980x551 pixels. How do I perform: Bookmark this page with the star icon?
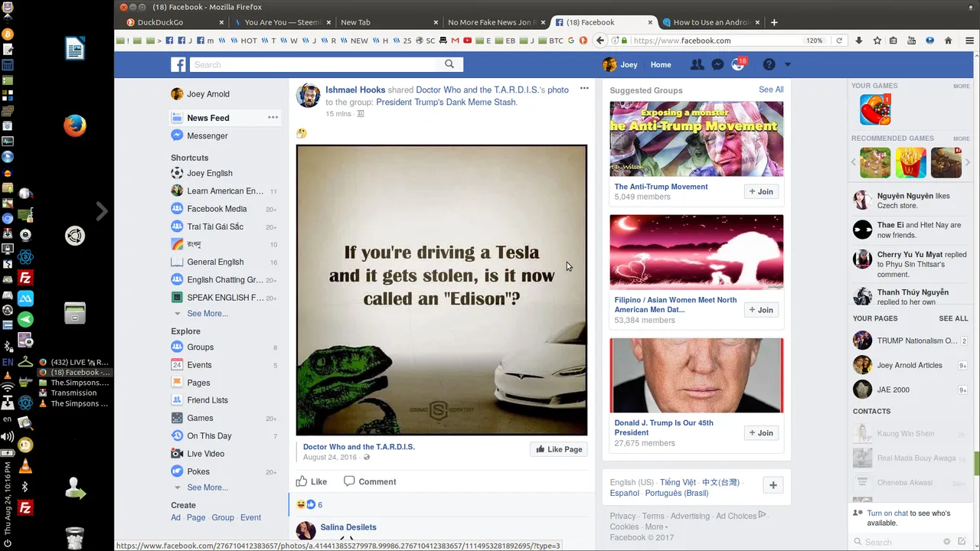coord(877,41)
